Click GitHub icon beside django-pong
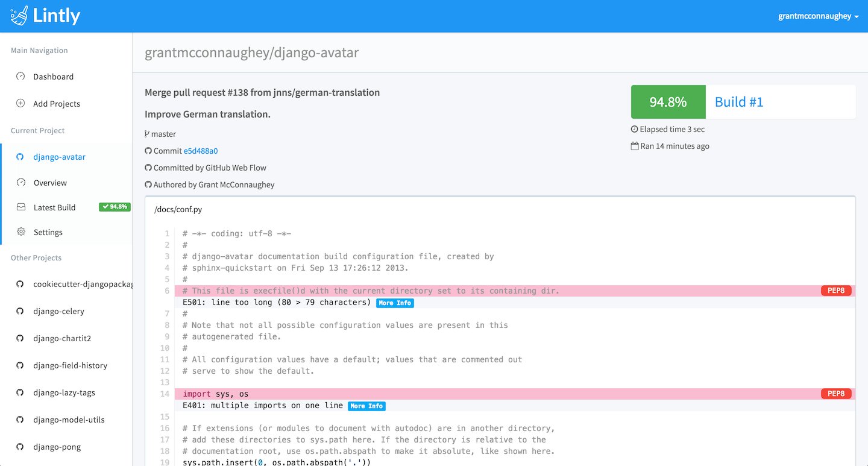868x466 pixels. click(20, 447)
